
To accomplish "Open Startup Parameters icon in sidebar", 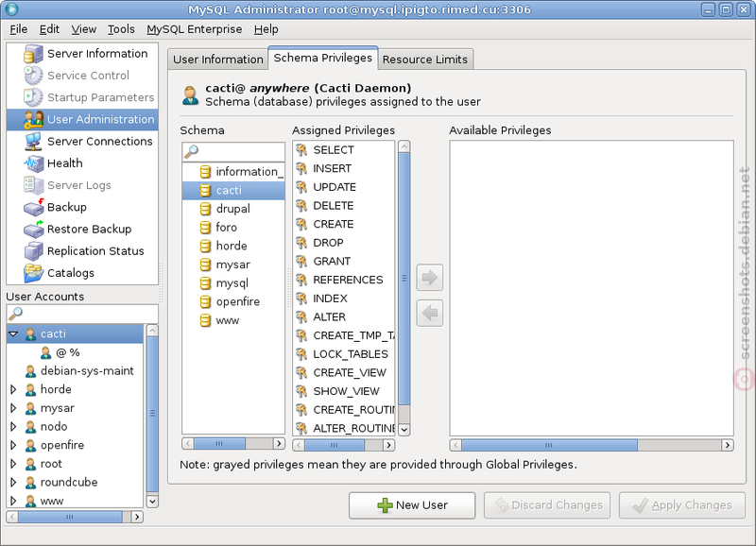I will click(33, 97).
